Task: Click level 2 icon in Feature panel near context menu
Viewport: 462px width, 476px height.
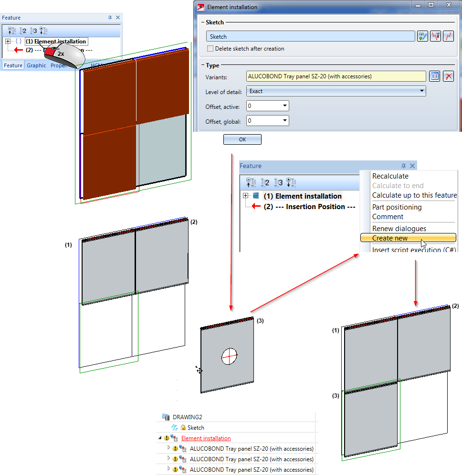Action: 265,182
